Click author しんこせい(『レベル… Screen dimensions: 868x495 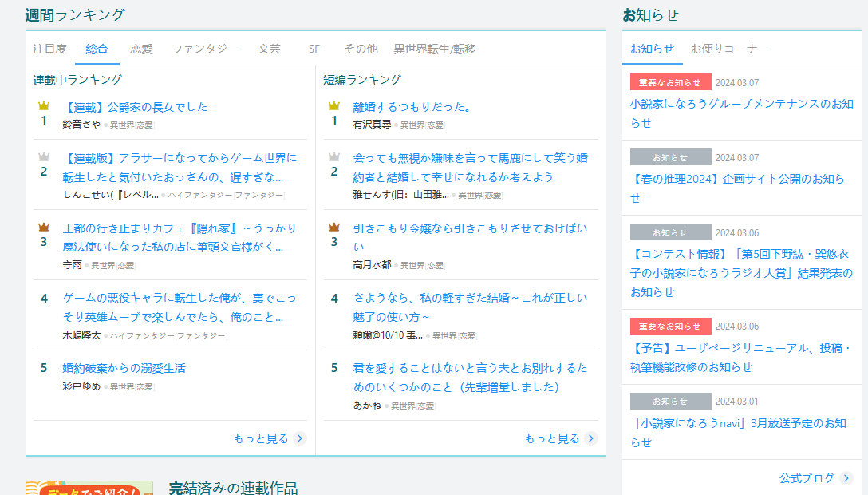pos(111,195)
